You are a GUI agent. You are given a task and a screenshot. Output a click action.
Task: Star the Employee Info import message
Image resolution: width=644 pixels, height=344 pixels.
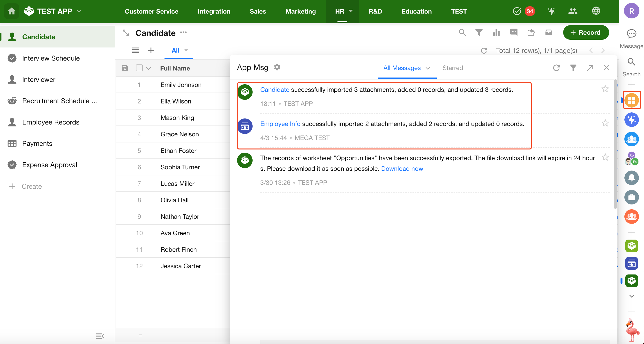pos(605,123)
